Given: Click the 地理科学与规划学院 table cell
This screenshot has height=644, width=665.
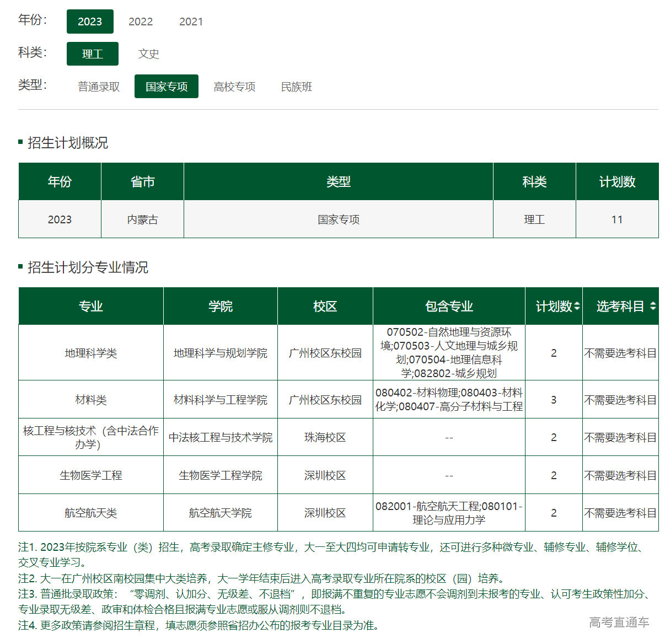Looking at the screenshot, I should [x=220, y=353].
